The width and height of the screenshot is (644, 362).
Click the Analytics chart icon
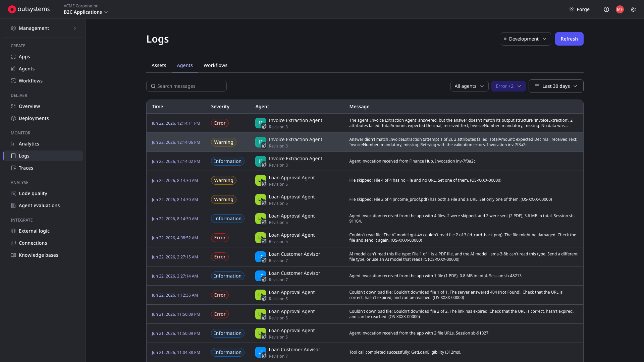coord(13,144)
